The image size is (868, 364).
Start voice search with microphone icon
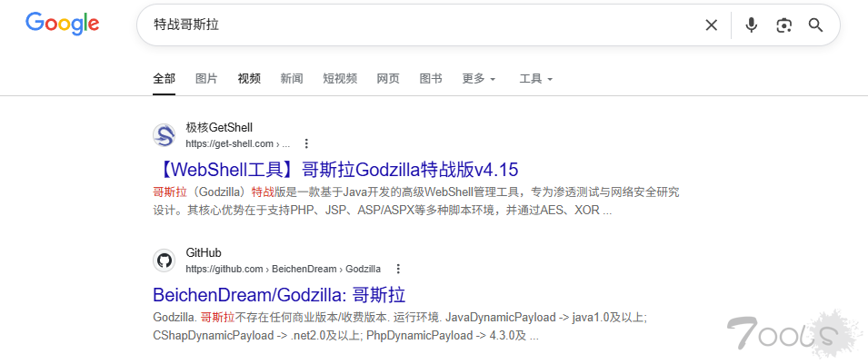[751, 25]
